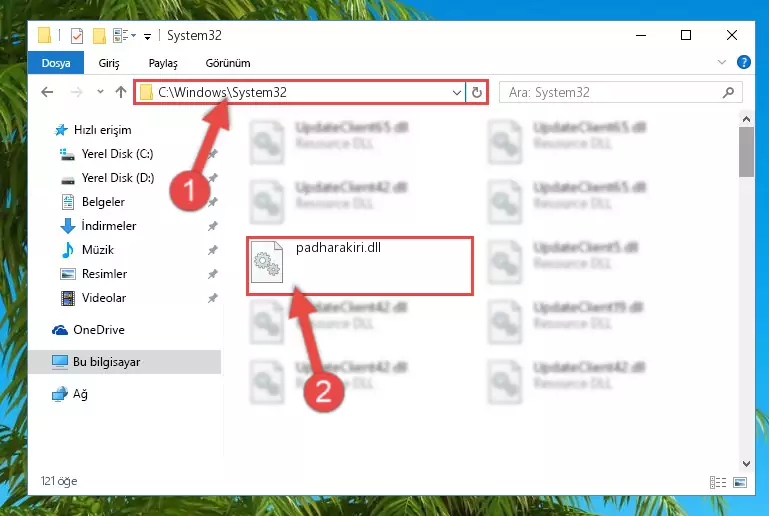Click the scroll up arrow of the file list
The height and width of the screenshot is (516, 769).
(746, 119)
